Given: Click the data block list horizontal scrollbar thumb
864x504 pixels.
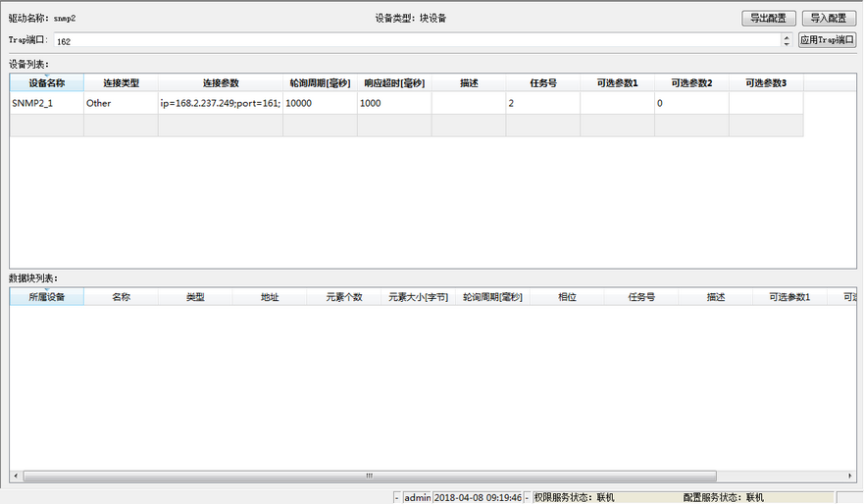Looking at the screenshot, I should [x=369, y=476].
